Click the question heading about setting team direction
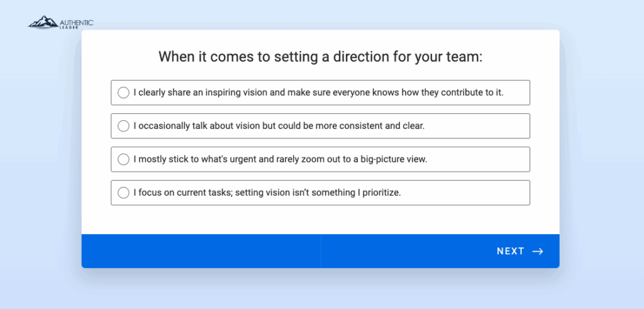This screenshot has width=644, height=309. (x=320, y=56)
